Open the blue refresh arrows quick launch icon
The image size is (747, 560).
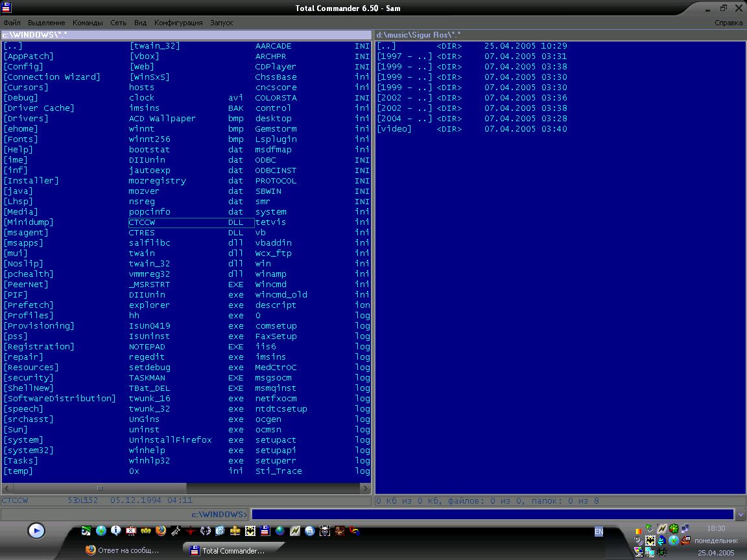point(220,530)
